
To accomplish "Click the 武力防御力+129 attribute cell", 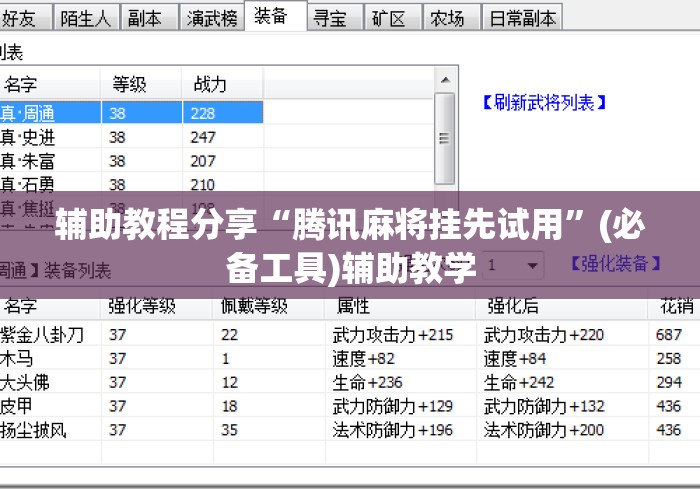I will click(393, 406).
